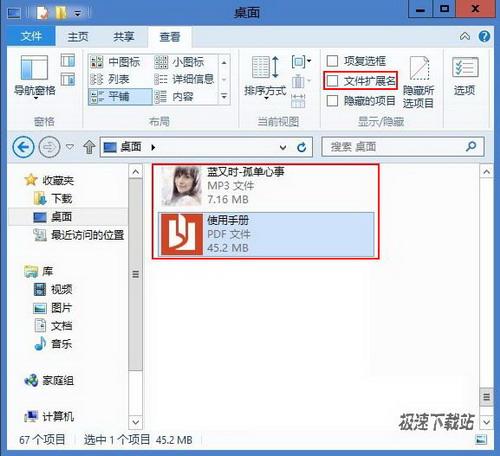Click navigation pane scroll up arrow
The image size is (500, 456).
pos(135,172)
